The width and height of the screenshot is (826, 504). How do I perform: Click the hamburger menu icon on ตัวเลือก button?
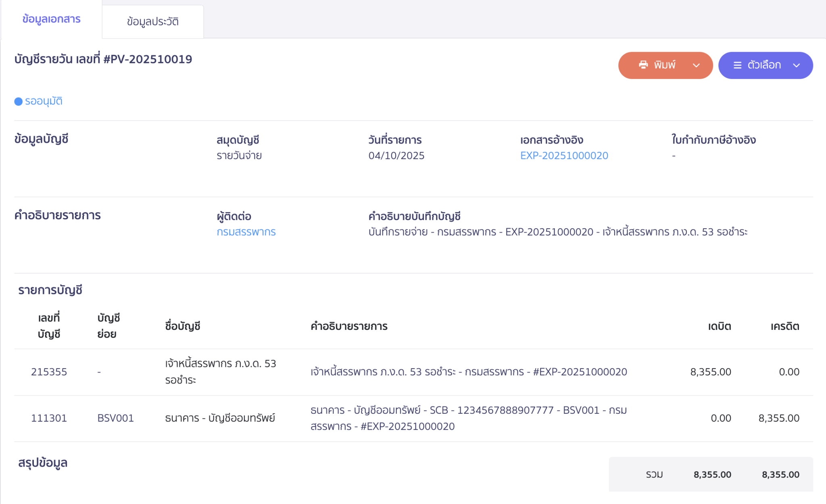737,65
